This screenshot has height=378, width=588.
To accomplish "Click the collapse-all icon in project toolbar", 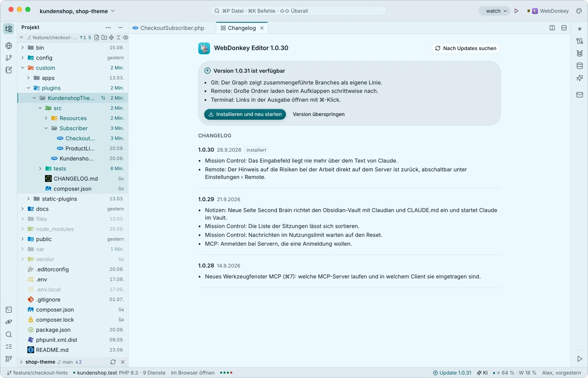I will click(x=118, y=37).
